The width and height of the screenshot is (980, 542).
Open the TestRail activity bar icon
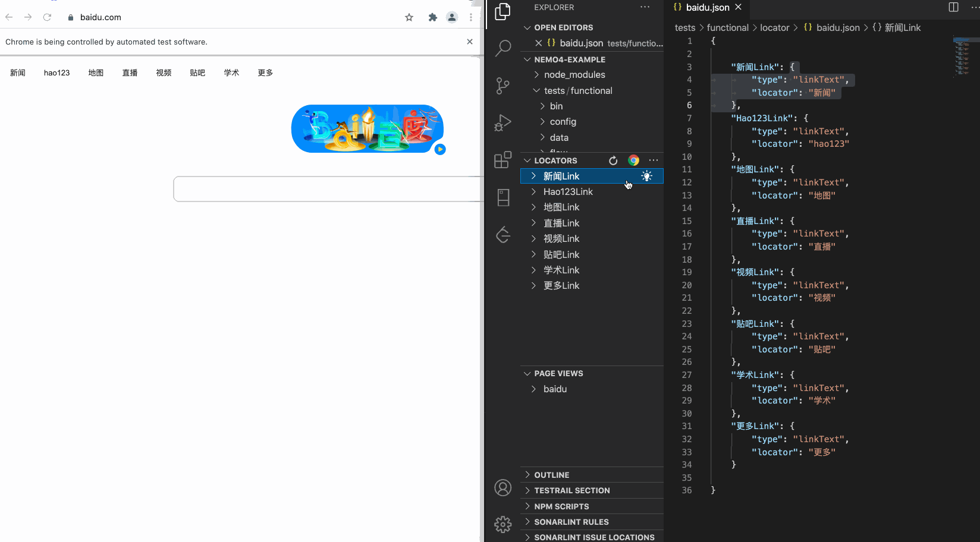[x=503, y=197]
